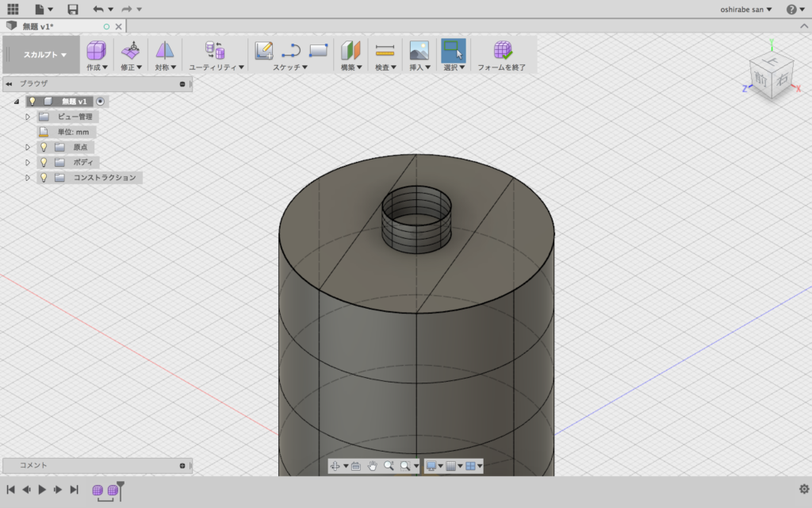Collapse the 無題 v1 root tree node
The height and width of the screenshot is (508, 812).
tap(17, 102)
